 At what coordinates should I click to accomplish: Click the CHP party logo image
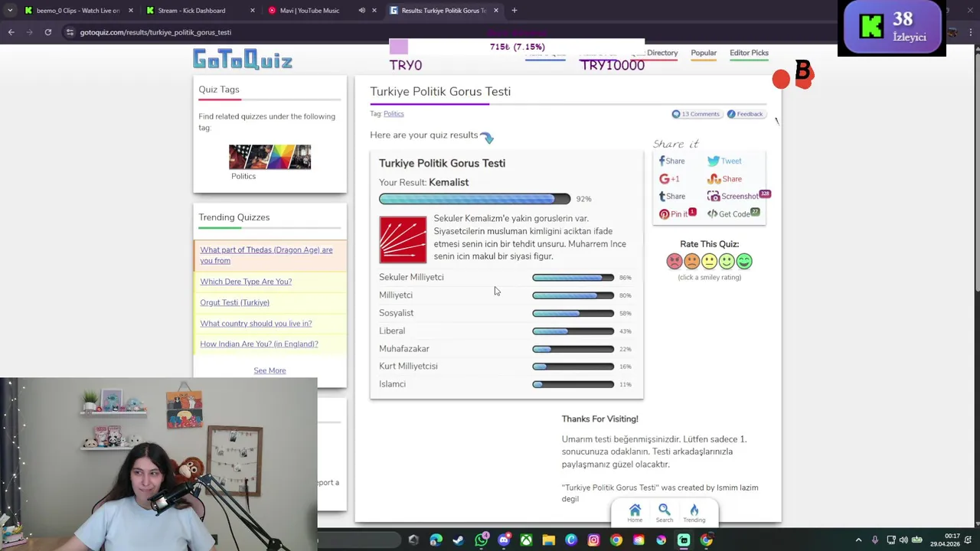(403, 240)
